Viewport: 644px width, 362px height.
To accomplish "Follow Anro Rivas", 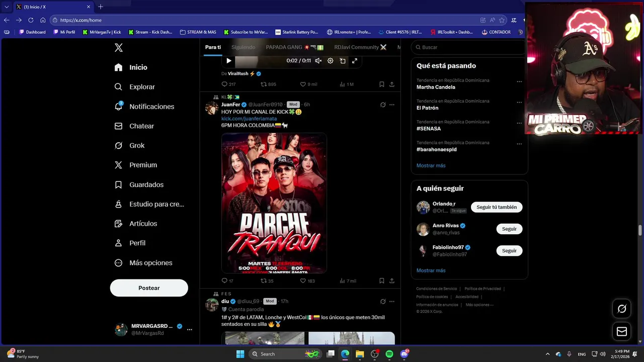I will [509, 229].
